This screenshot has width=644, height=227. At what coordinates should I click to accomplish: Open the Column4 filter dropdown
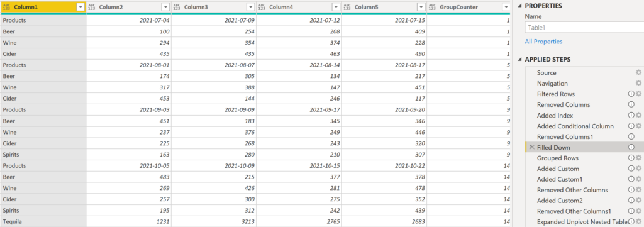coord(336,7)
